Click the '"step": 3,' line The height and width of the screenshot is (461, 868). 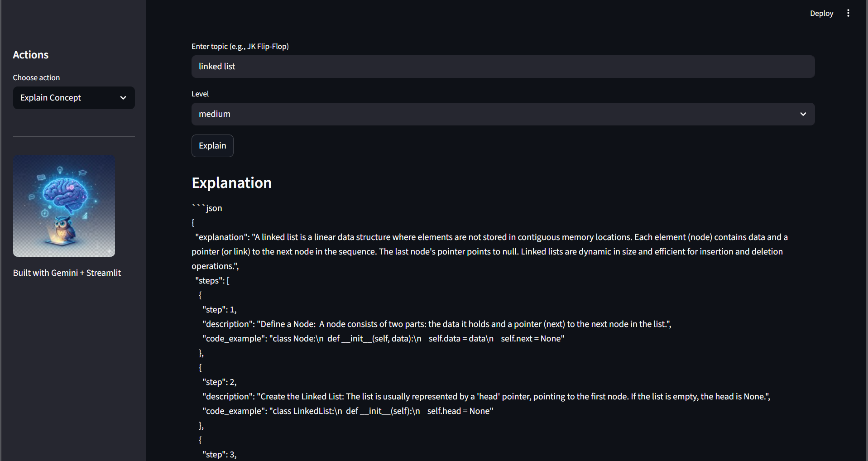click(x=220, y=454)
